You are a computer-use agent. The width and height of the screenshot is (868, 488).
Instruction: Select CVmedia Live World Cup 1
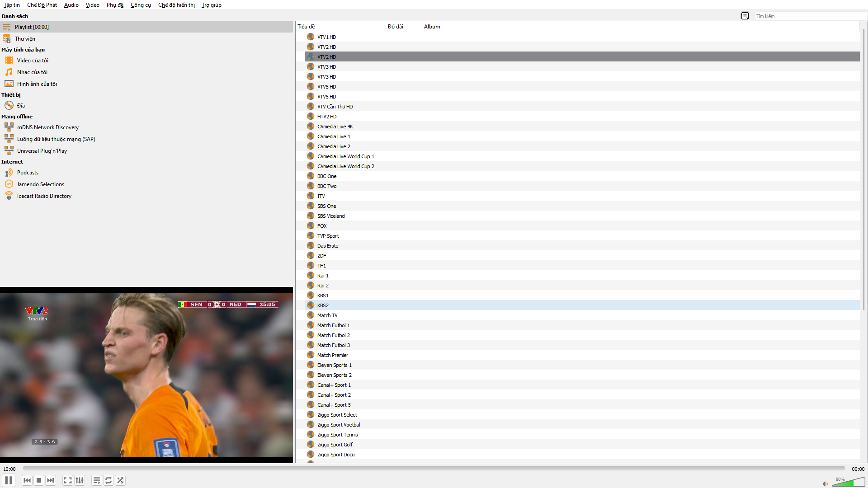click(x=582, y=156)
